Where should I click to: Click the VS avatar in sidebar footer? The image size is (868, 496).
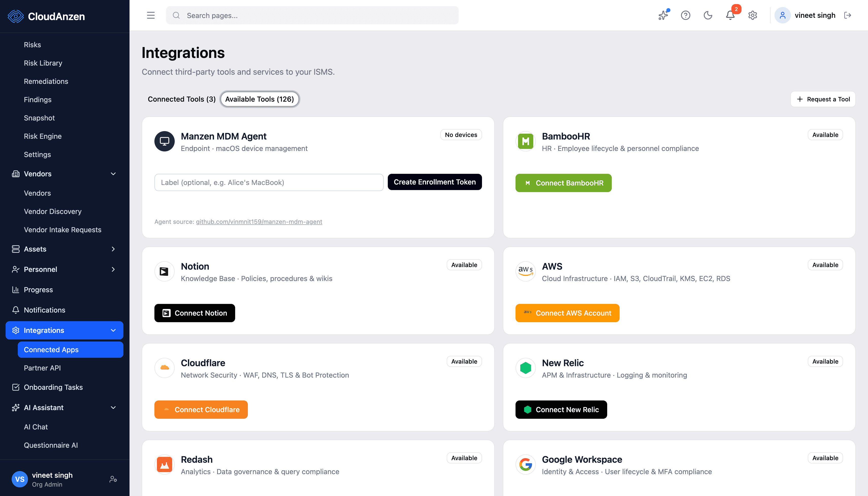coord(20,479)
